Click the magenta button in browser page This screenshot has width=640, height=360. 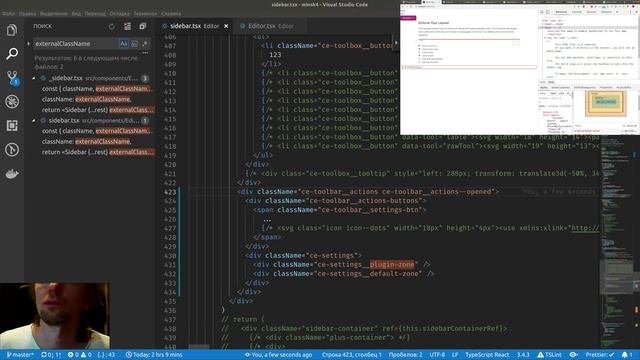(x=408, y=18)
